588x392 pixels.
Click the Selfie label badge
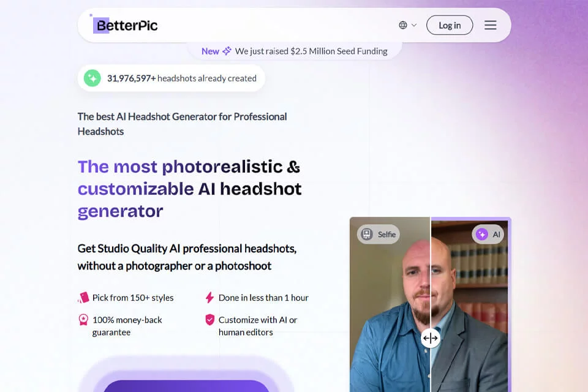379,234
